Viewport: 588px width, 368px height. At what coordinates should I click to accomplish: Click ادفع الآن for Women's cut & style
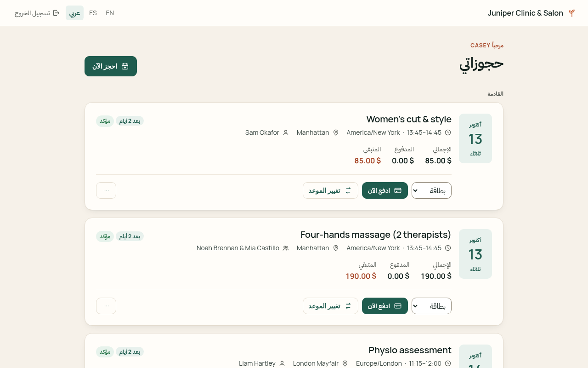(385, 190)
